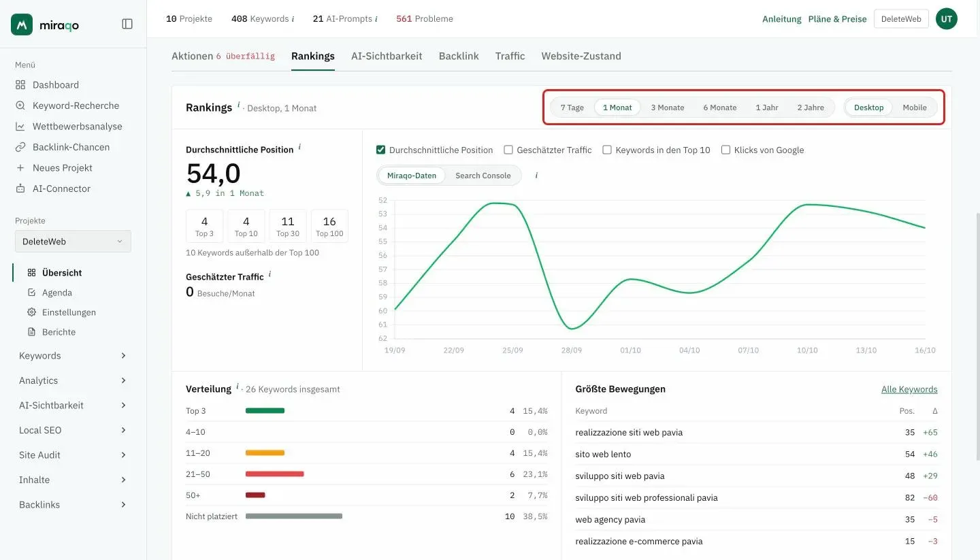Expand the Site Audit sidebar section

pos(73,455)
